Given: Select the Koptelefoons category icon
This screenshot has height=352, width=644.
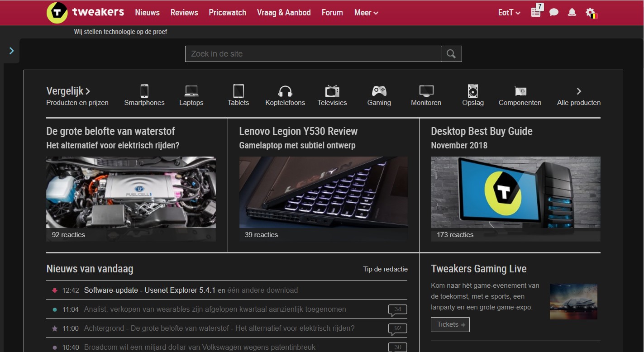Looking at the screenshot, I should 285,91.
